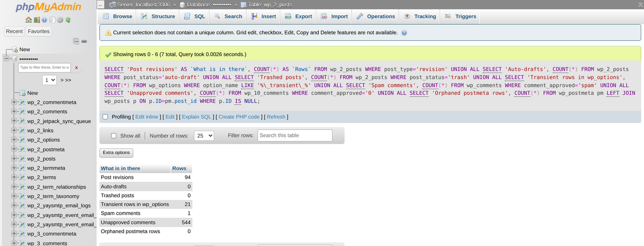Open the phpMyAdmin documentation help icon
Screen dimensions: 644x246
pyautogui.click(x=44, y=20)
